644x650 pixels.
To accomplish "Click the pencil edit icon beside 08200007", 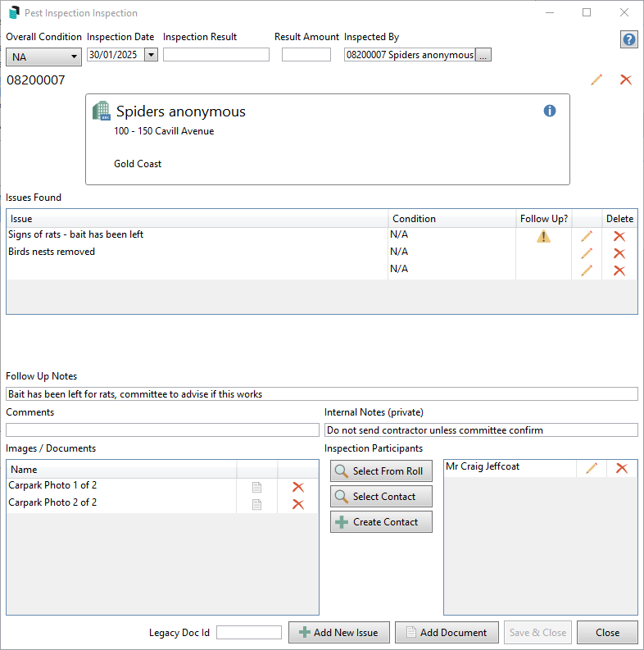I will pyautogui.click(x=596, y=80).
